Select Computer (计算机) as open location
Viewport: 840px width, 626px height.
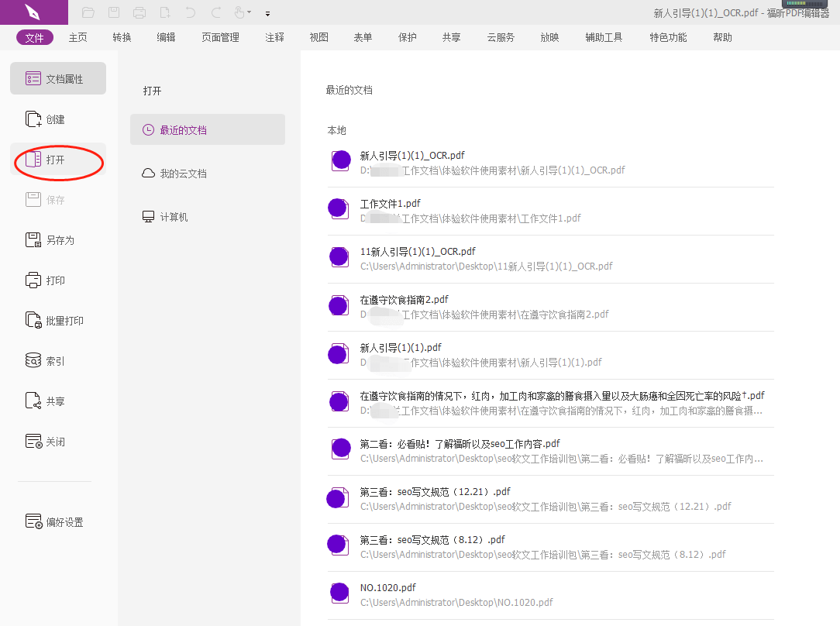174,217
